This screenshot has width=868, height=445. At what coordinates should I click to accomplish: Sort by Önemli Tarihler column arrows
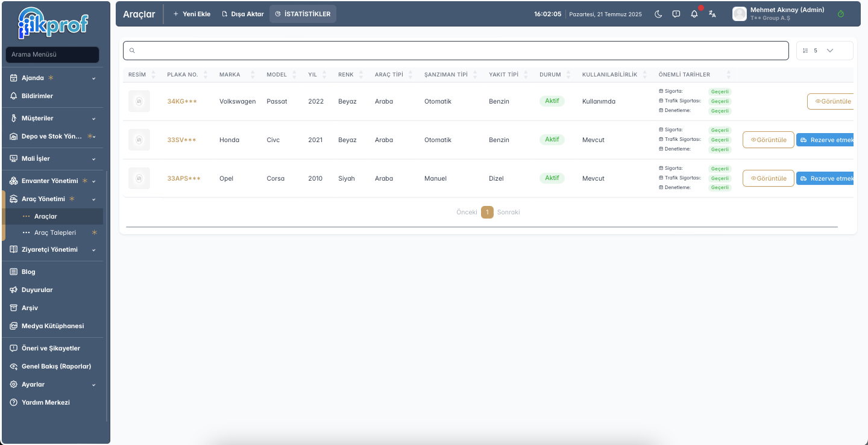pyautogui.click(x=729, y=75)
